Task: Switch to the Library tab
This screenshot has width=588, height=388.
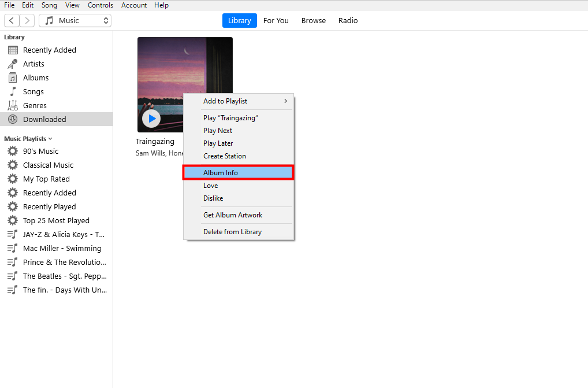Action: 240,21
